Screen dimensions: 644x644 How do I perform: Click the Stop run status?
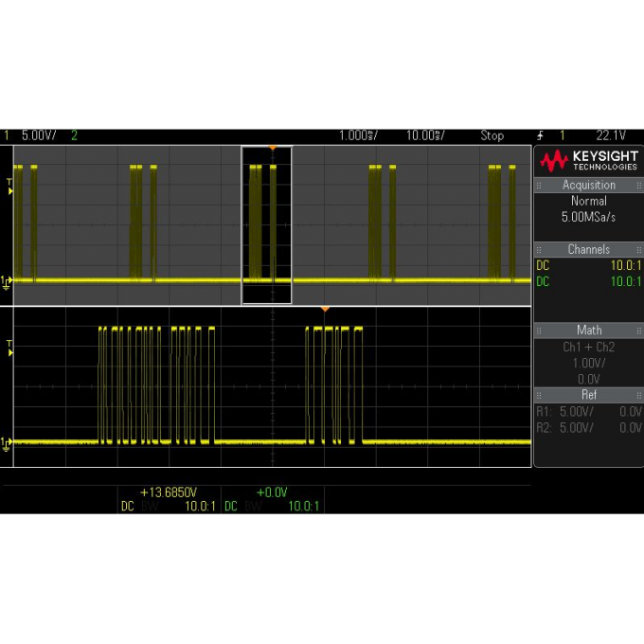coord(492,135)
